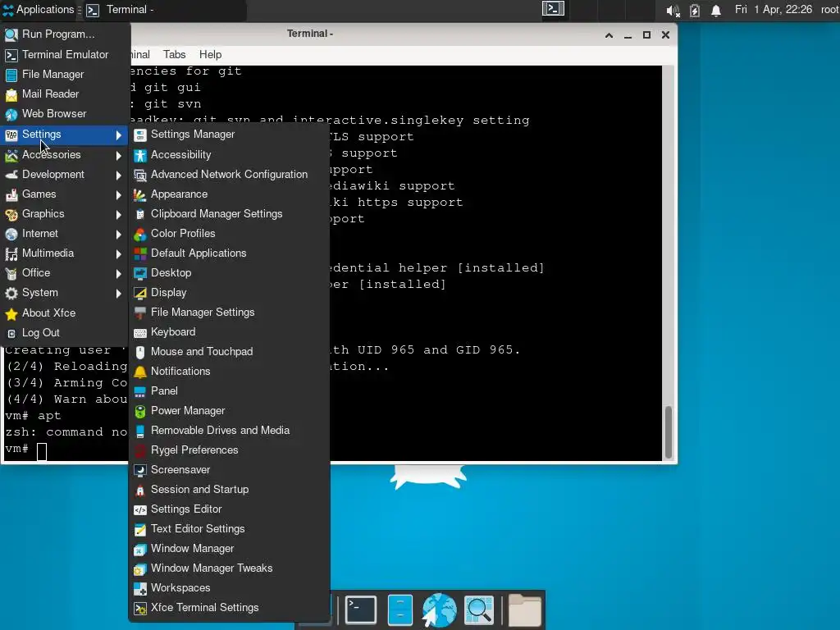The height and width of the screenshot is (630, 840).
Task: Click the volume muted tray icon
Action: pyautogui.click(x=673, y=10)
